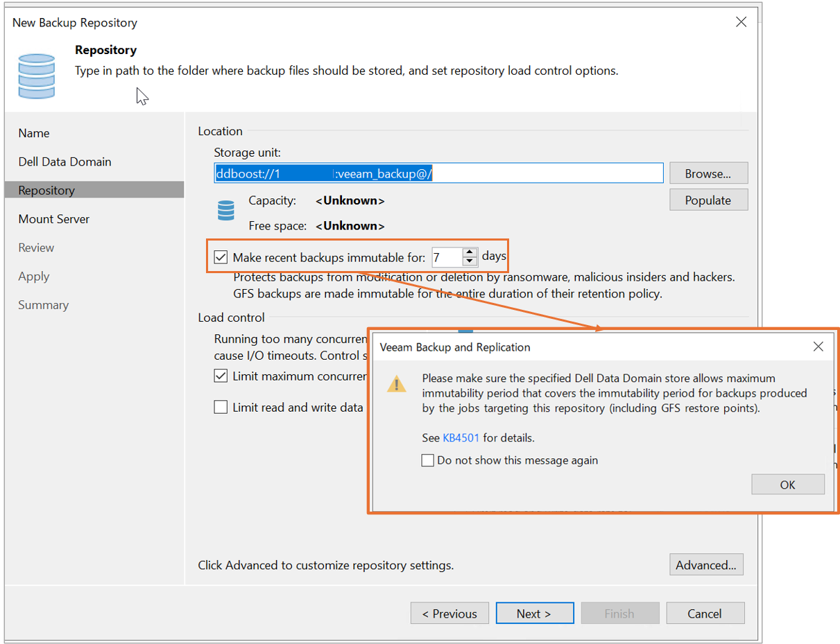Click the immutable days number field
The height and width of the screenshot is (644, 840).
447,257
